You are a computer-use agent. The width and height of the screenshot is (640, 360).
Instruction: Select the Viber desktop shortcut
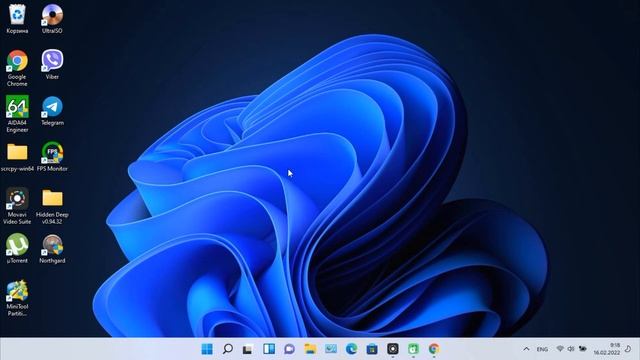52,64
